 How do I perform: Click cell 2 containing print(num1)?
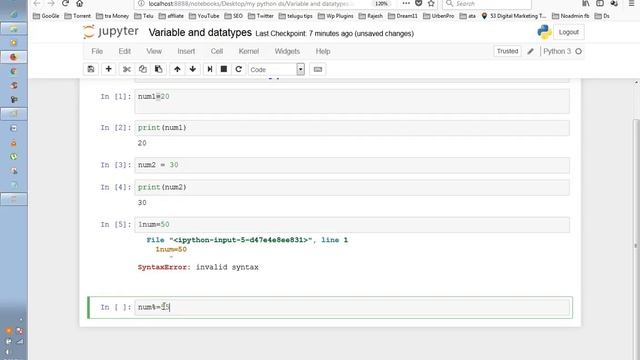click(352, 128)
